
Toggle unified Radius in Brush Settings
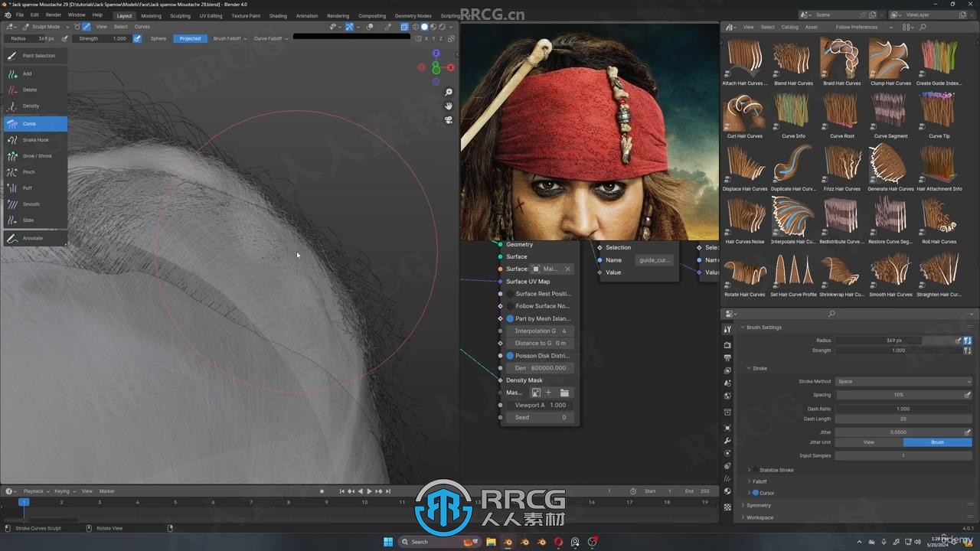[968, 341]
